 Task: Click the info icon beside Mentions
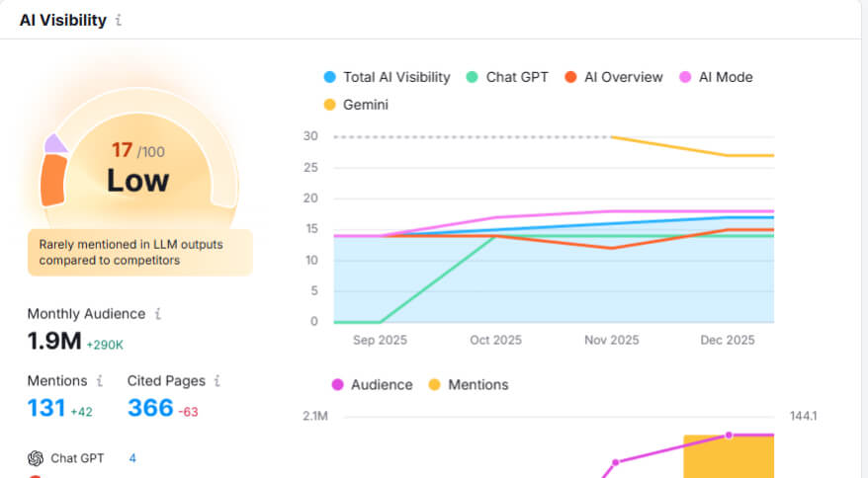coord(100,380)
